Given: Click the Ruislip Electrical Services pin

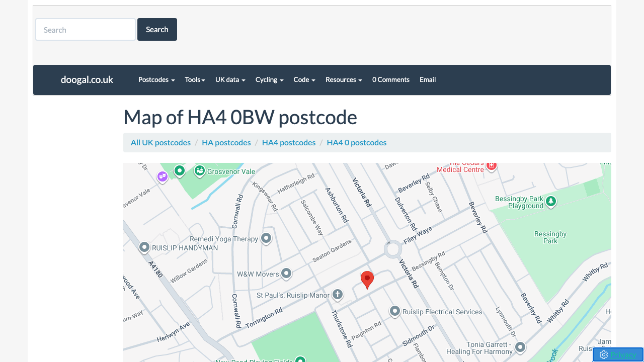Looking at the screenshot, I should 395,311.
